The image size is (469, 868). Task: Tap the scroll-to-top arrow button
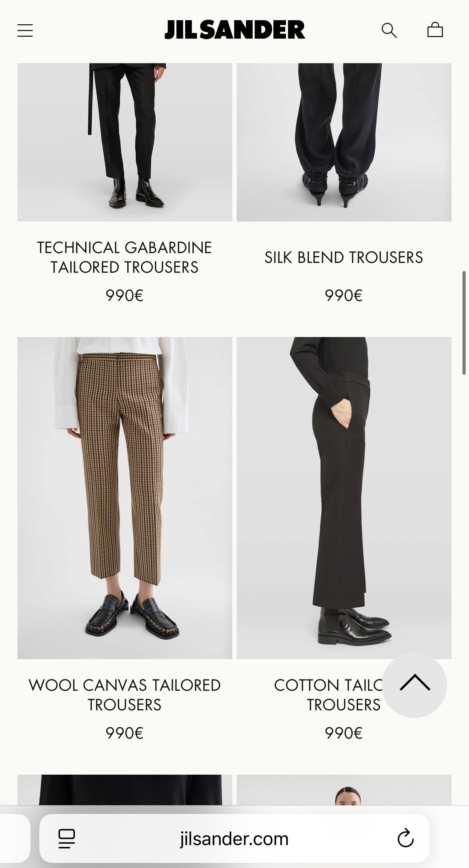414,685
